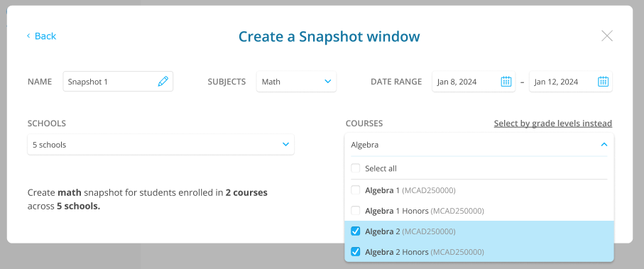The width and height of the screenshot is (644, 269).
Task: Click the Jan 8, 2024 start date field
Action: tap(474, 82)
